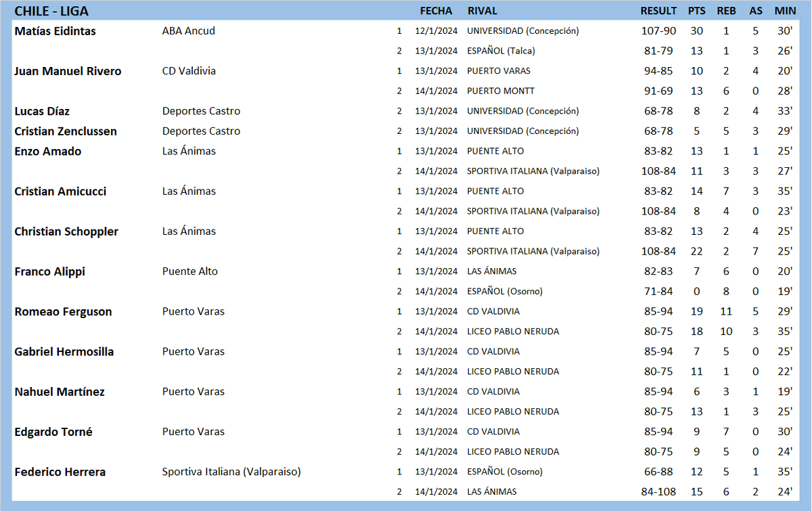Click team Sportiva Italiana (Valparaiso)
This screenshot has width=812, height=511.
pyautogui.click(x=231, y=472)
